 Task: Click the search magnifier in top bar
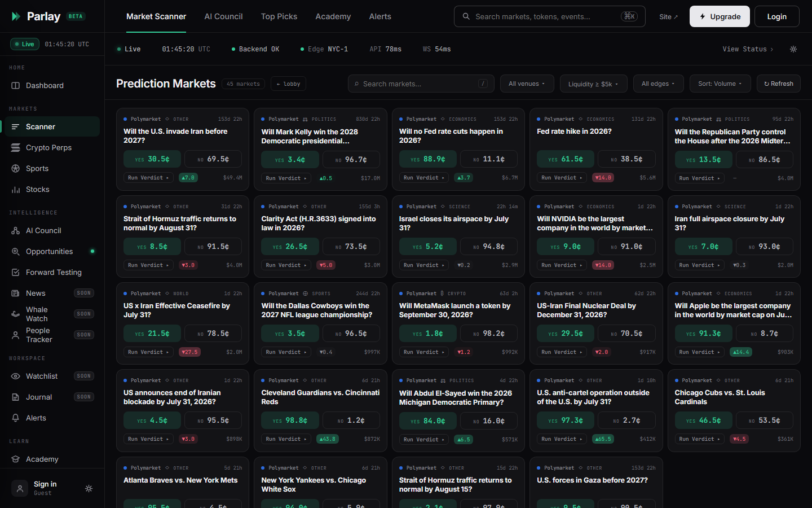(466, 16)
